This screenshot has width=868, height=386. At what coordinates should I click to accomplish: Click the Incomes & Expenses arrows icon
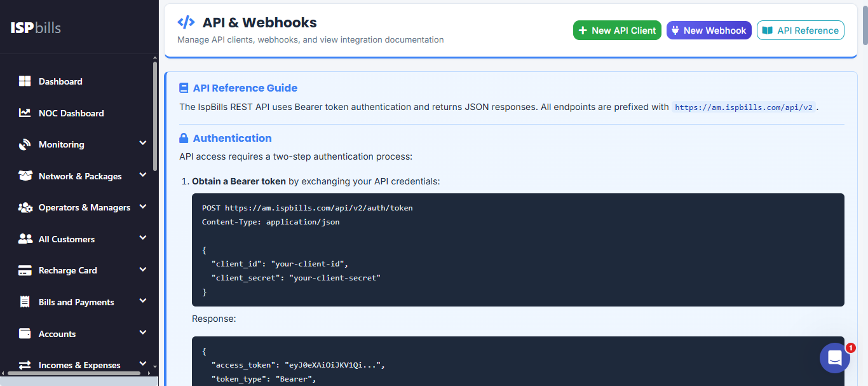[x=25, y=364]
